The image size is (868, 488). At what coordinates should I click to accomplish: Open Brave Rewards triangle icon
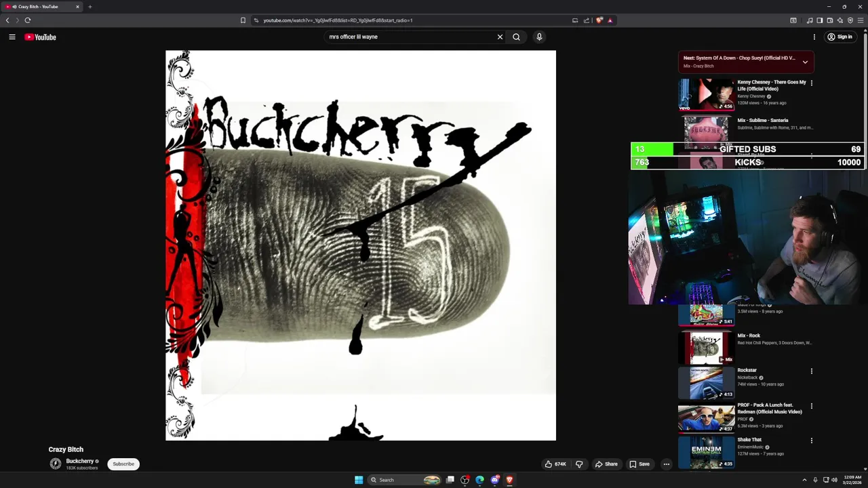tap(610, 20)
